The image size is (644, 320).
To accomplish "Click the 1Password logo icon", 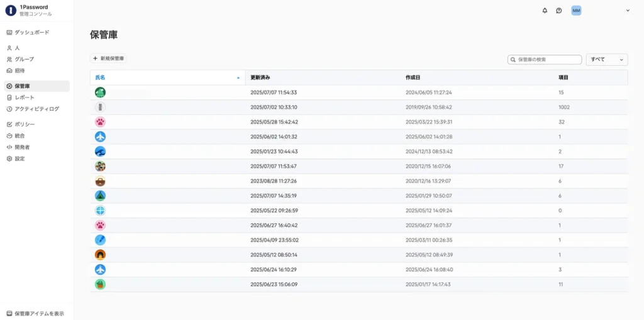I will (x=11, y=10).
